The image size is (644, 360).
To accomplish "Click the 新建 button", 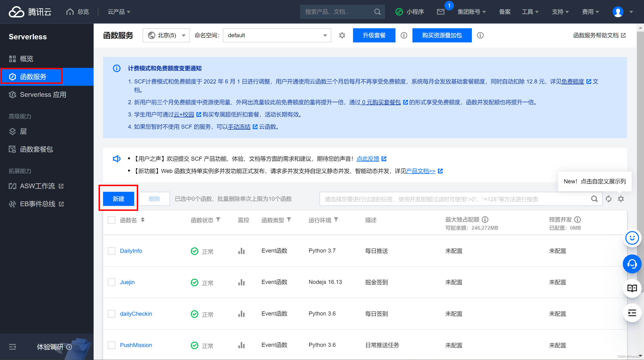I will pyautogui.click(x=119, y=199).
